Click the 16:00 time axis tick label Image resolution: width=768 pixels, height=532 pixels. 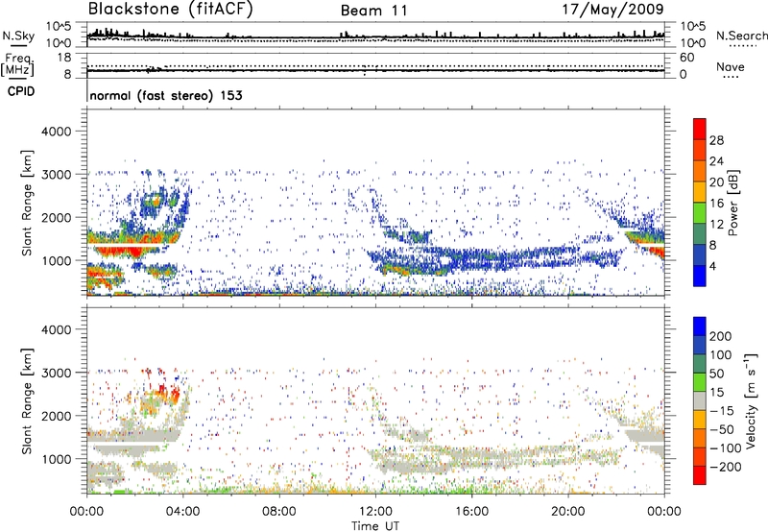471,512
